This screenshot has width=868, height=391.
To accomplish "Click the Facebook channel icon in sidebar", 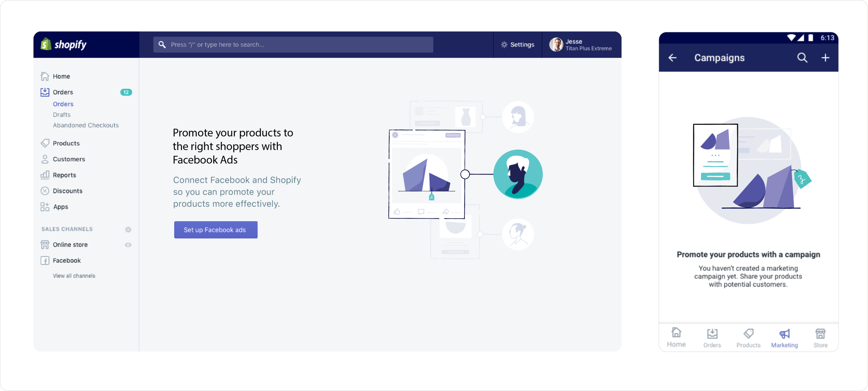I will coord(45,261).
